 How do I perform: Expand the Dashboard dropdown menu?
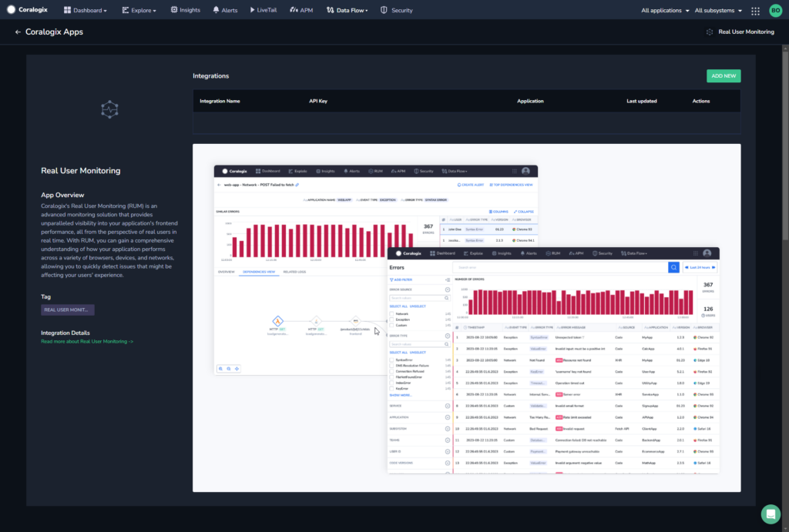[85, 10]
